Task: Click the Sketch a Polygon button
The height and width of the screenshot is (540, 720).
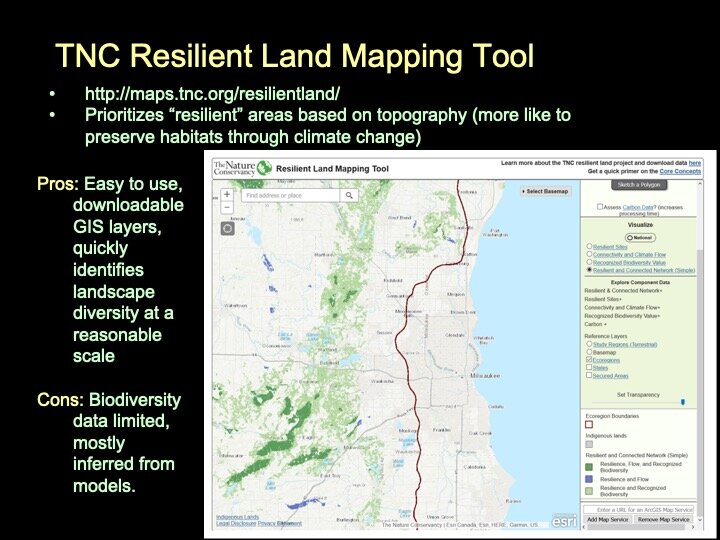Action: (639, 185)
